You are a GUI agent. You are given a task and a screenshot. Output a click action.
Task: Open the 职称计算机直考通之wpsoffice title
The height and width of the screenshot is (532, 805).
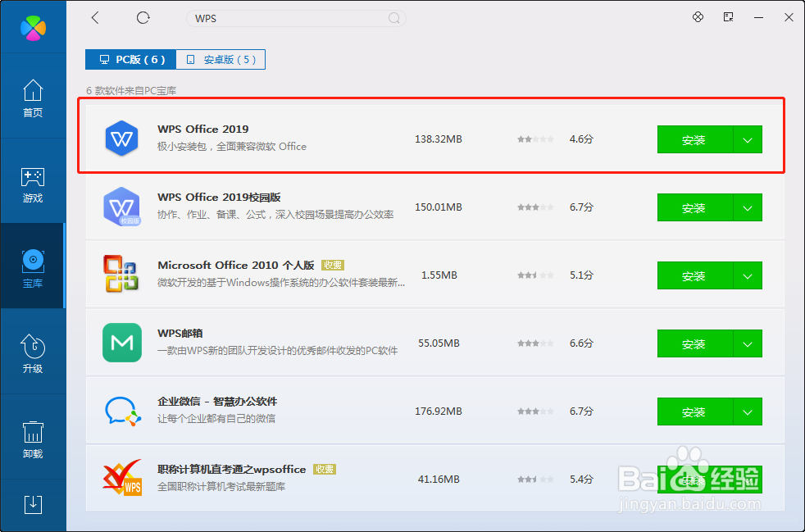tap(231, 470)
